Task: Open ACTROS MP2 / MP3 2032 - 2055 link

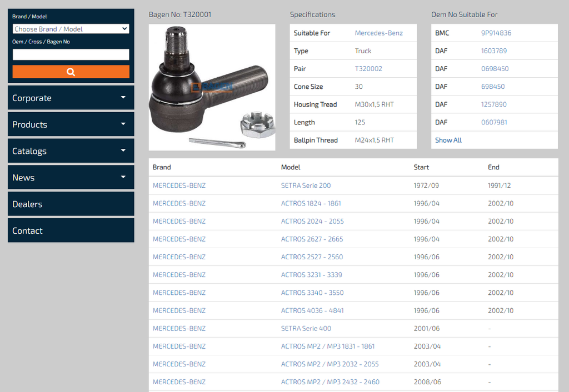Action: pyautogui.click(x=330, y=364)
